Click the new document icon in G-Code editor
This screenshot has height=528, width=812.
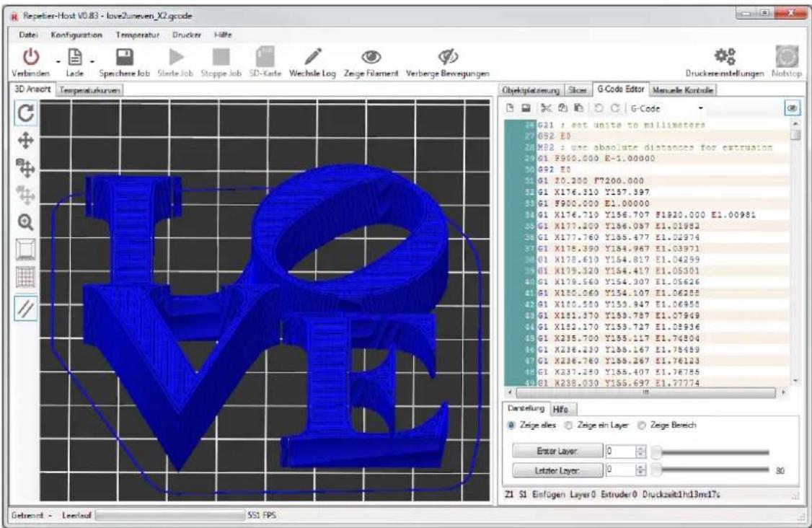point(511,107)
